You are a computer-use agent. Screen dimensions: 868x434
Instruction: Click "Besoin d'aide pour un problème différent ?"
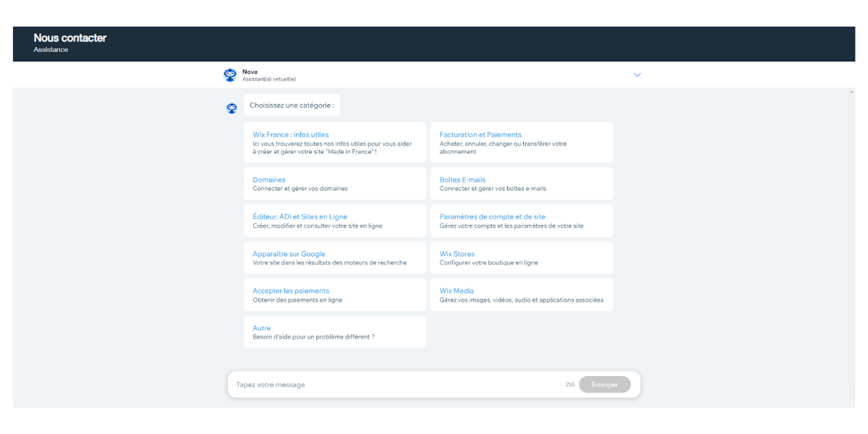point(313,337)
